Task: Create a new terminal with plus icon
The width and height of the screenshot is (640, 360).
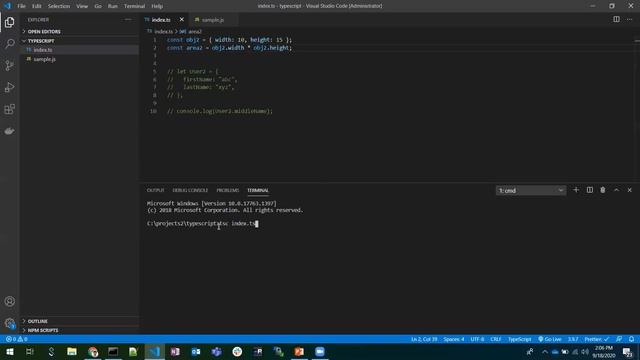Action: pos(576,190)
